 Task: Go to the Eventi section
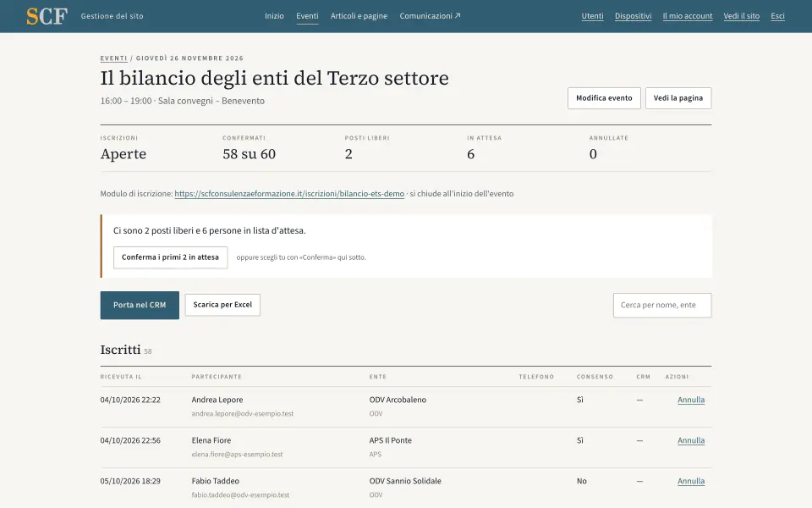(x=307, y=16)
